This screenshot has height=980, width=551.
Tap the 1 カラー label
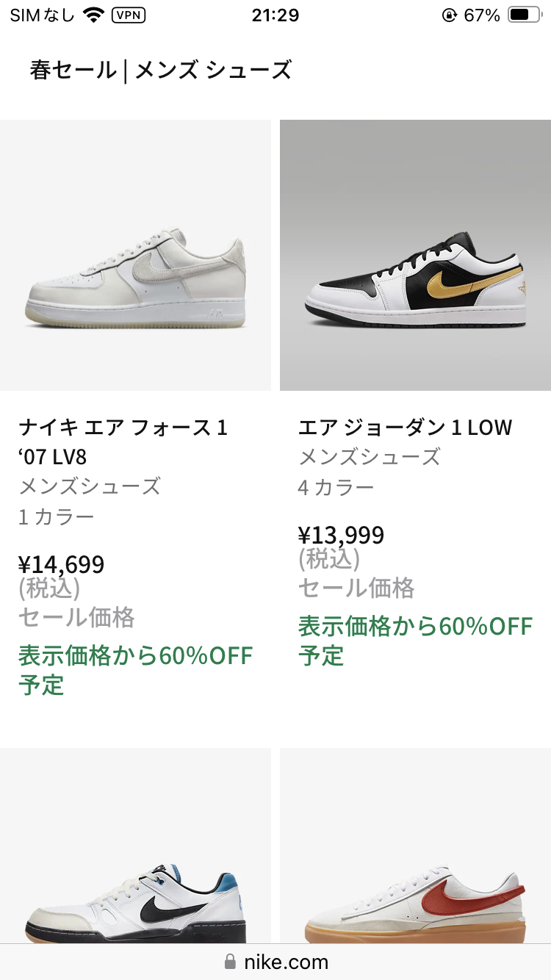pos(57,516)
